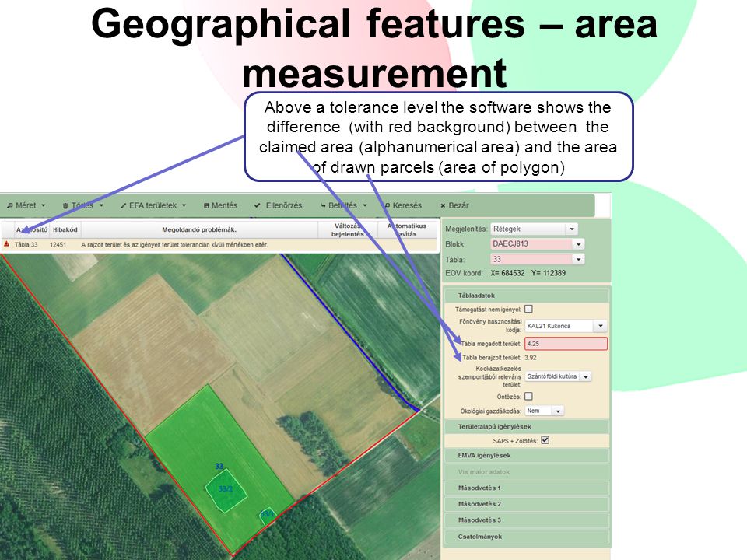The width and height of the screenshot is (747, 560).
Task: Click the Tábla berajzolt terület value 3.92
Action: pyautogui.click(x=531, y=358)
